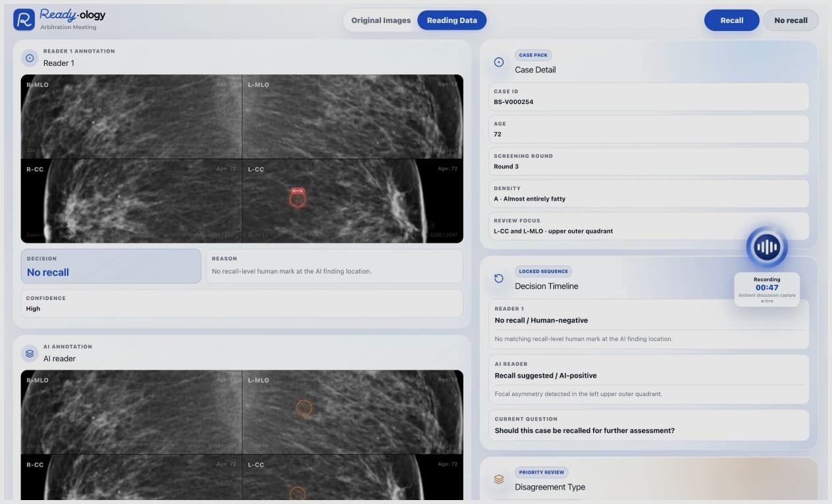
Task: Click the audio recording waveform button
Action: (x=767, y=247)
